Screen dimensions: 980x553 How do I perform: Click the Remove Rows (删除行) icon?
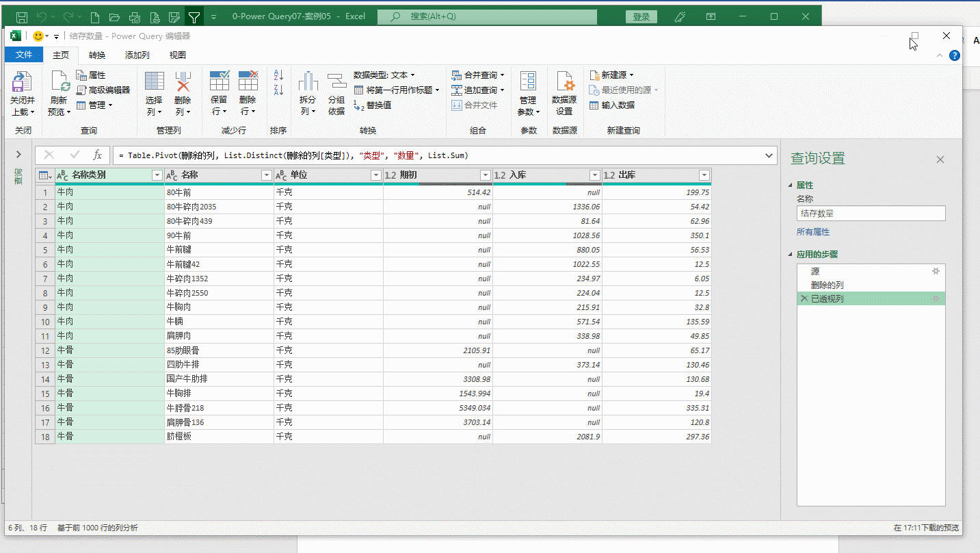pyautogui.click(x=248, y=81)
